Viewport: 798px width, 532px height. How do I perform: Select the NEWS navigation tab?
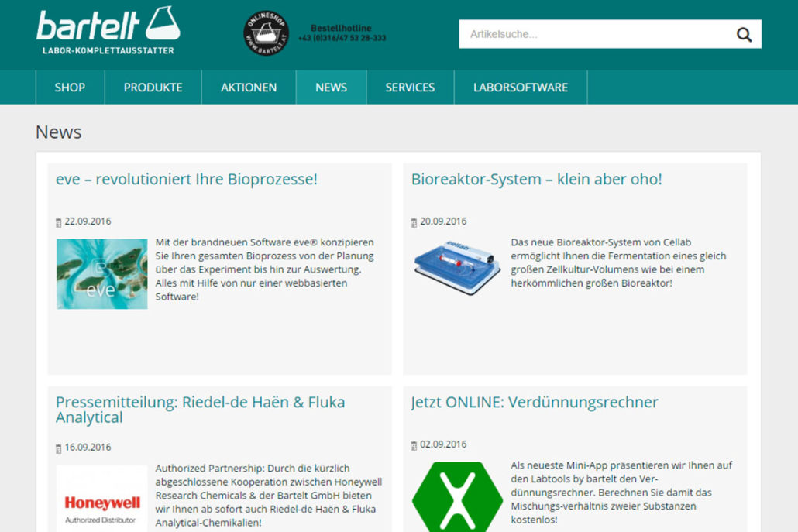pyautogui.click(x=331, y=88)
